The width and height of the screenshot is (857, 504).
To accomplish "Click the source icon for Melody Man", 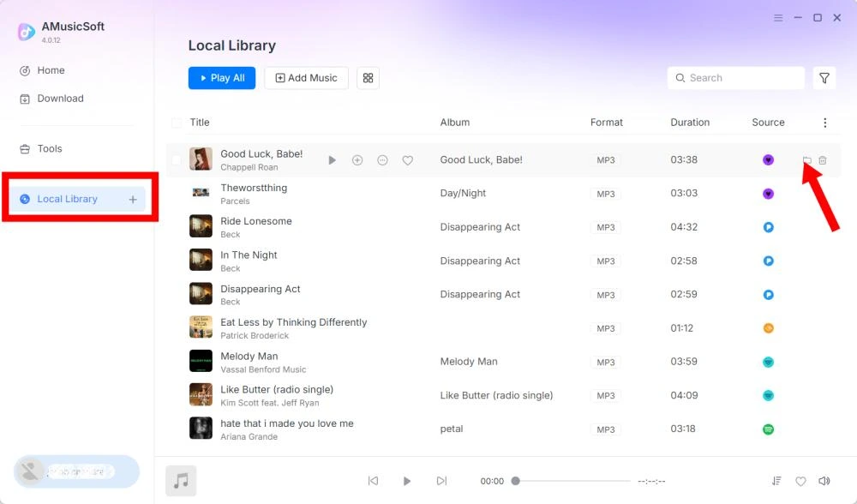I will [x=769, y=362].
